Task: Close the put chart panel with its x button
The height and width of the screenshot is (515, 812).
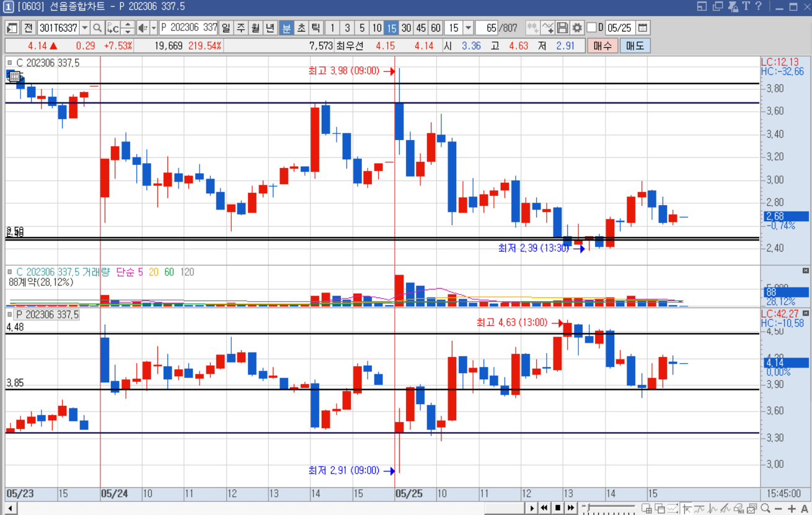Action: click(x=806, y=314)
